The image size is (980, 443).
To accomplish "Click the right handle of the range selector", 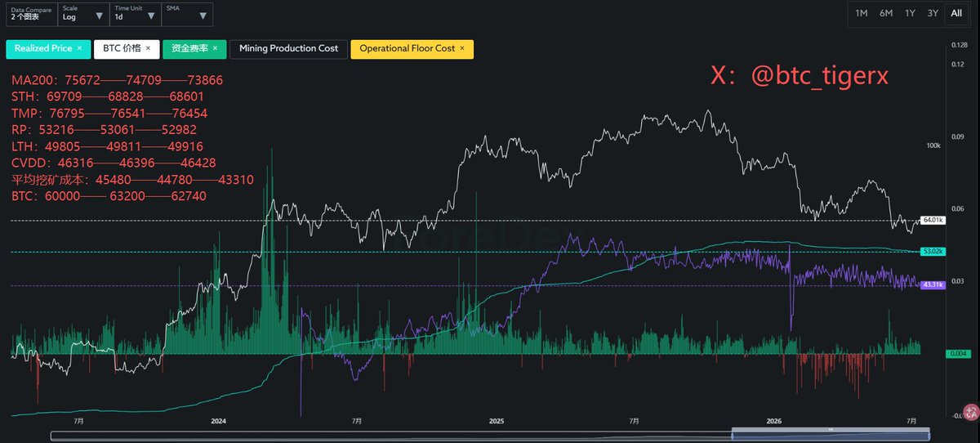I will [x=928, y=435].
